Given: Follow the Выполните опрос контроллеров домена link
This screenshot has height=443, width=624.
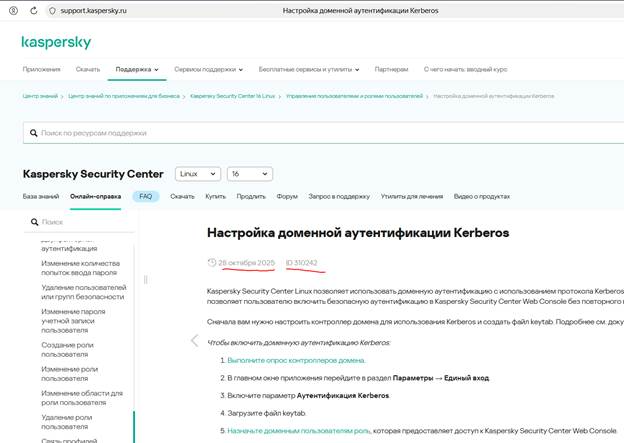Looking at the screenshot, I should (x=296, y=360).
